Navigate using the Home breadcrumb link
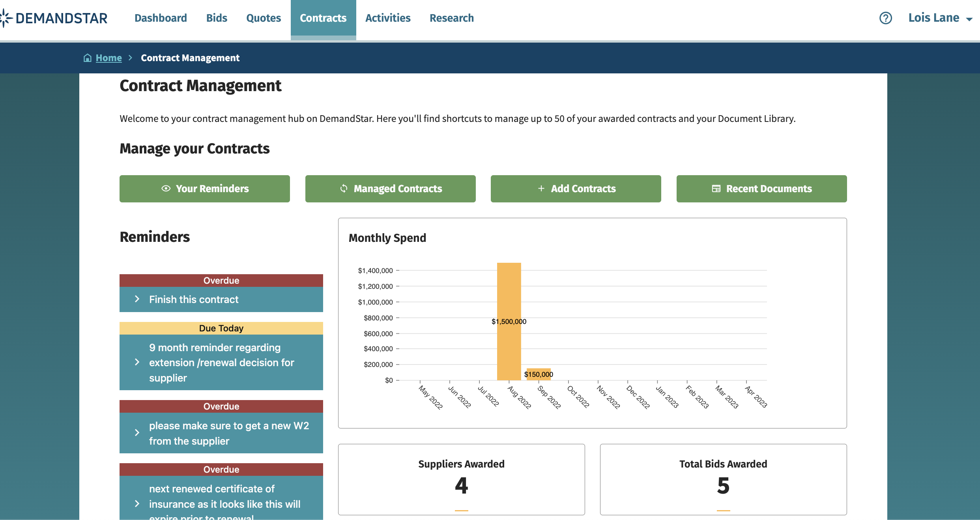 pos(108,58)
